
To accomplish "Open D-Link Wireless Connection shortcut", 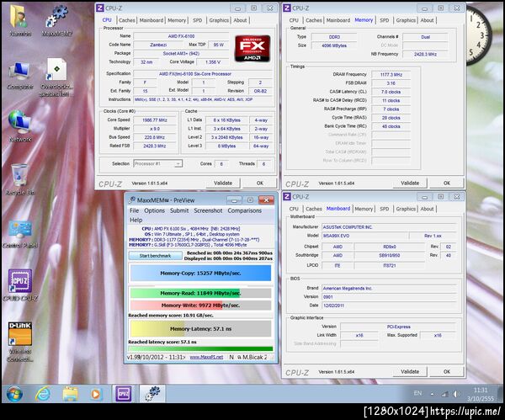I will click(20, 342).
